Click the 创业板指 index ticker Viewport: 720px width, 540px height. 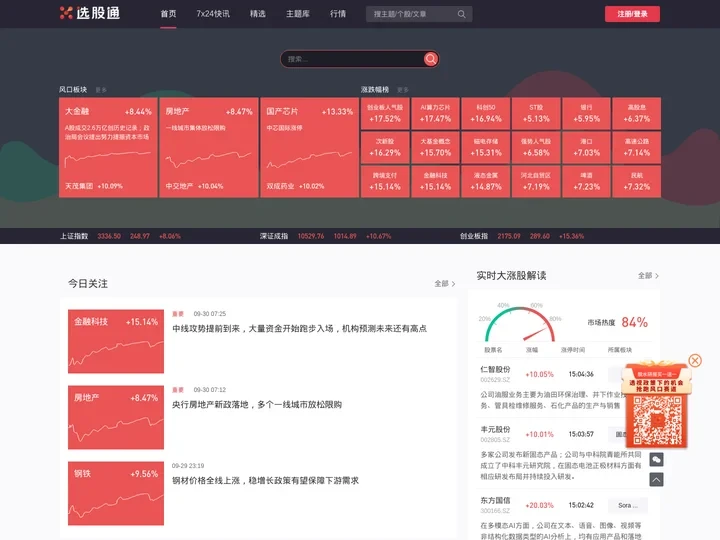coord(522,236)
